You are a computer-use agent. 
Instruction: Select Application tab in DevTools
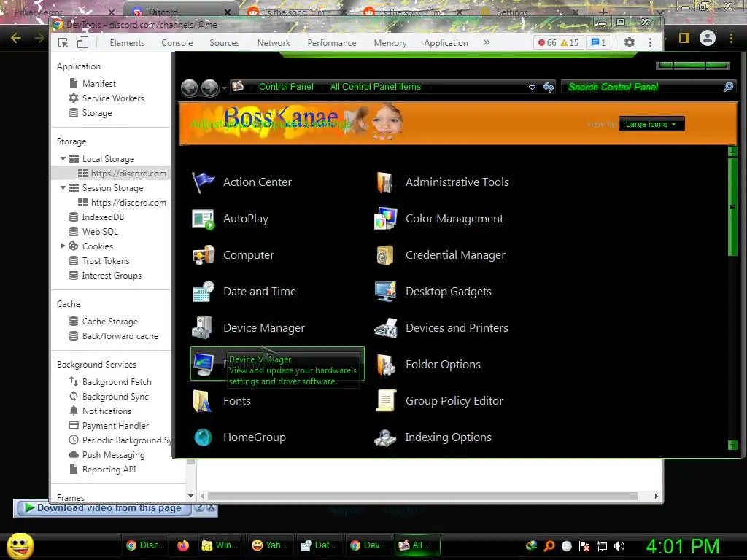click(446, 43)
